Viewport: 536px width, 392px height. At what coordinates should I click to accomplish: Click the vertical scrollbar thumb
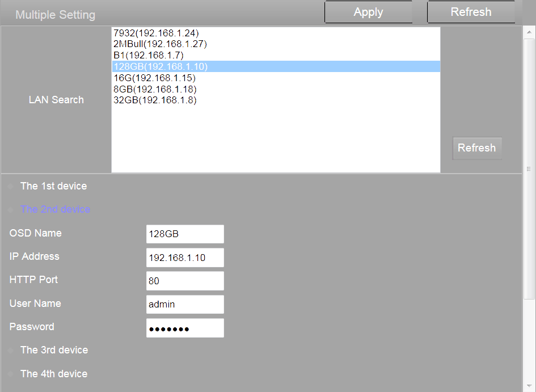529,169
